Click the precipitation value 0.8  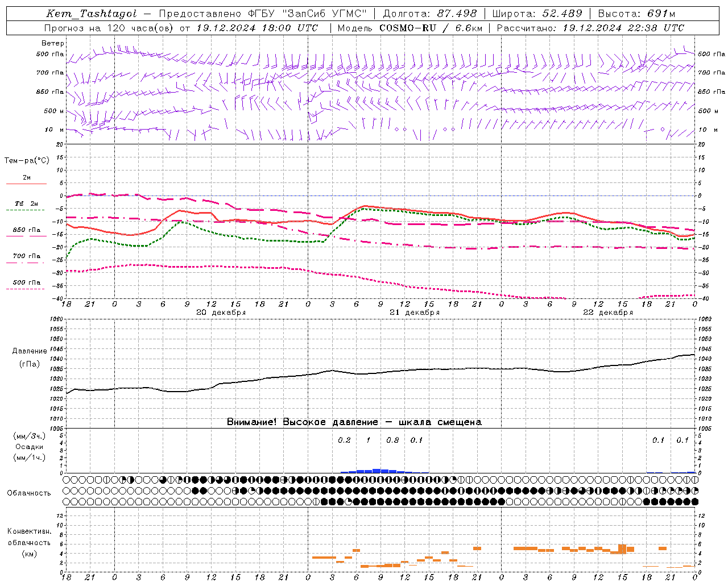(x=392, y=440)
